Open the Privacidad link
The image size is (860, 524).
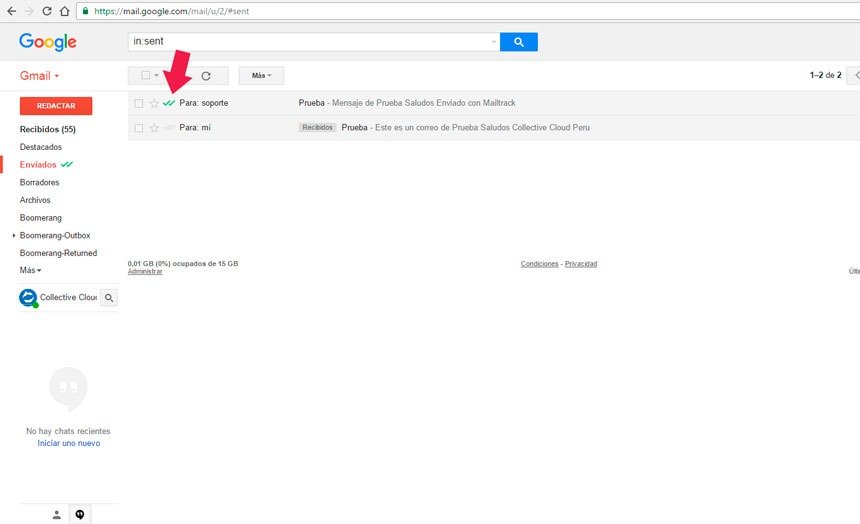click(581, 264)
